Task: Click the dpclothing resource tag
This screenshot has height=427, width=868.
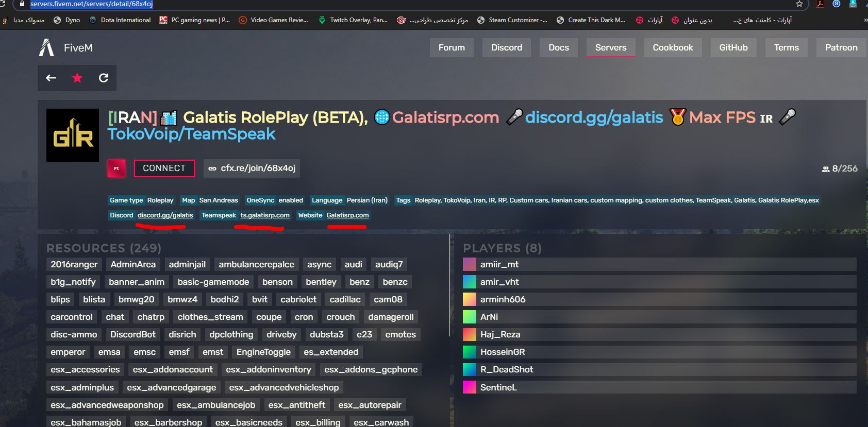Action: point(231,334)
